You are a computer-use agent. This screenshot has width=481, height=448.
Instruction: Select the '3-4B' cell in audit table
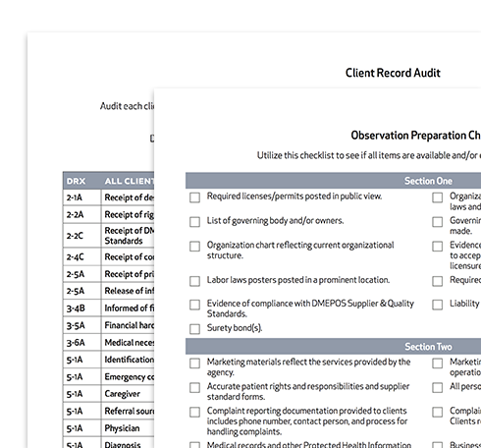(81, 308)
